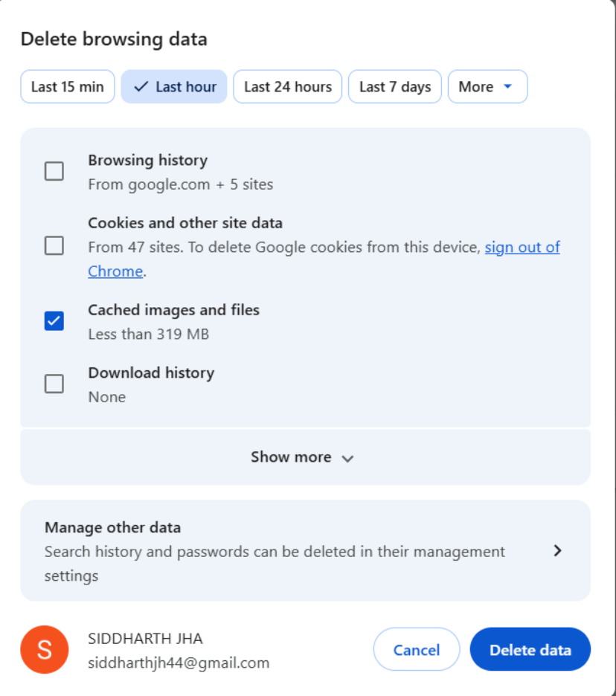Image resolution: width=616 pixels, height=696 pixels.
Task: Follow the sign out of Chrome link
Action: (522, 248)
